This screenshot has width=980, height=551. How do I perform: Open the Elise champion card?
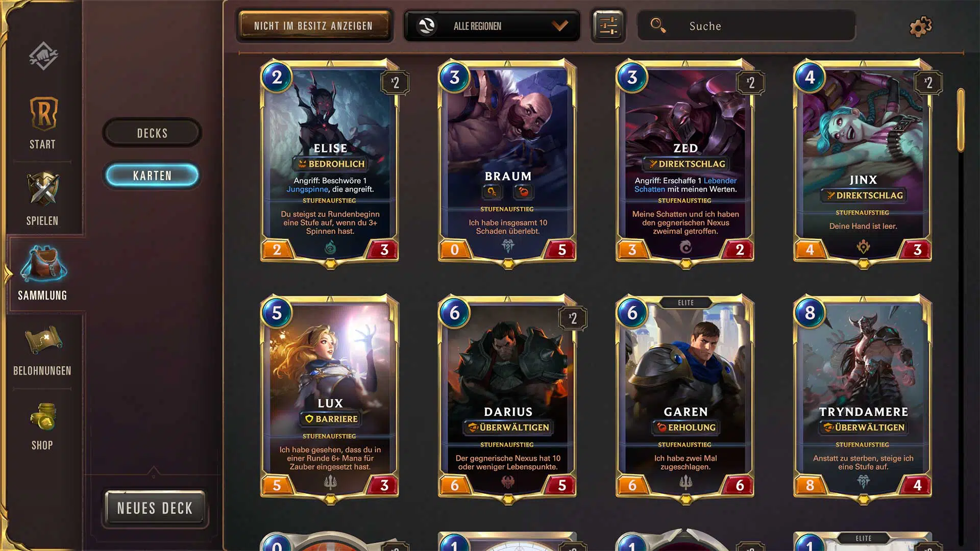(330, 162)
